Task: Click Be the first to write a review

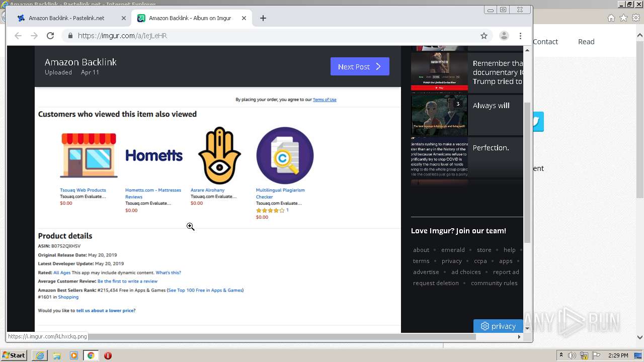Action: [127, 282]
